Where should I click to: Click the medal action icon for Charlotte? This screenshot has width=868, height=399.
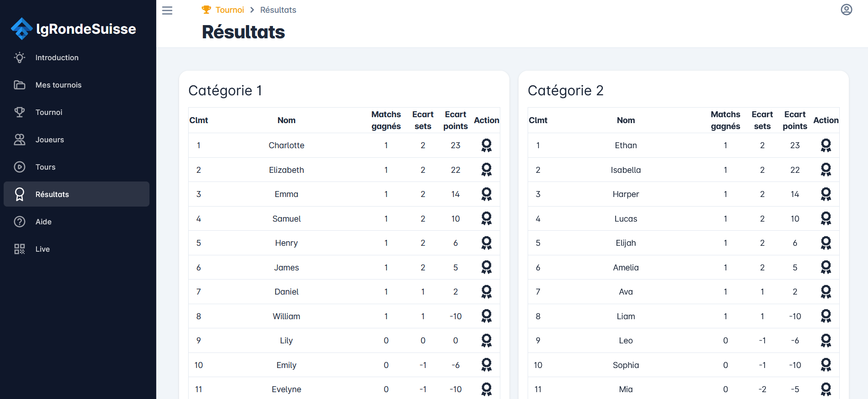click(486, 145)
